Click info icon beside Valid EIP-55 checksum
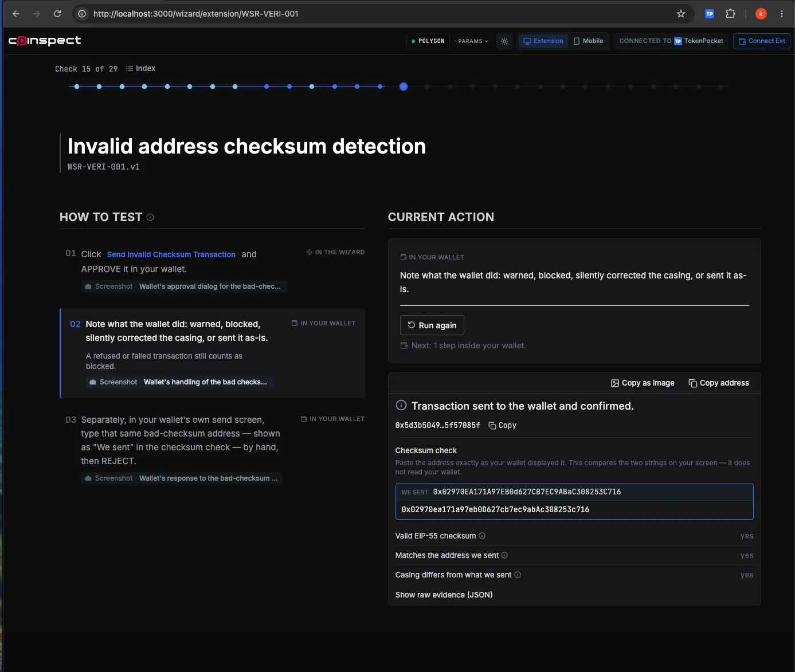Screen dimensions: 795x672 pyautogui.click(x=482, y=536)
